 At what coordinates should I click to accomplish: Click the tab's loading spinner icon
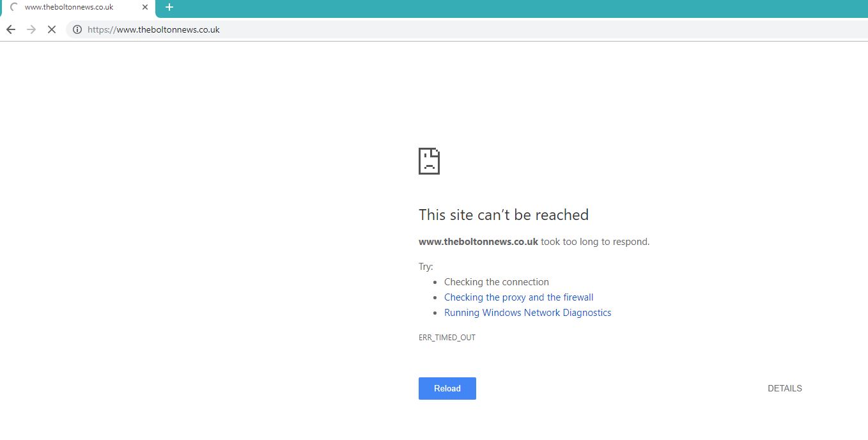[14, 7]
